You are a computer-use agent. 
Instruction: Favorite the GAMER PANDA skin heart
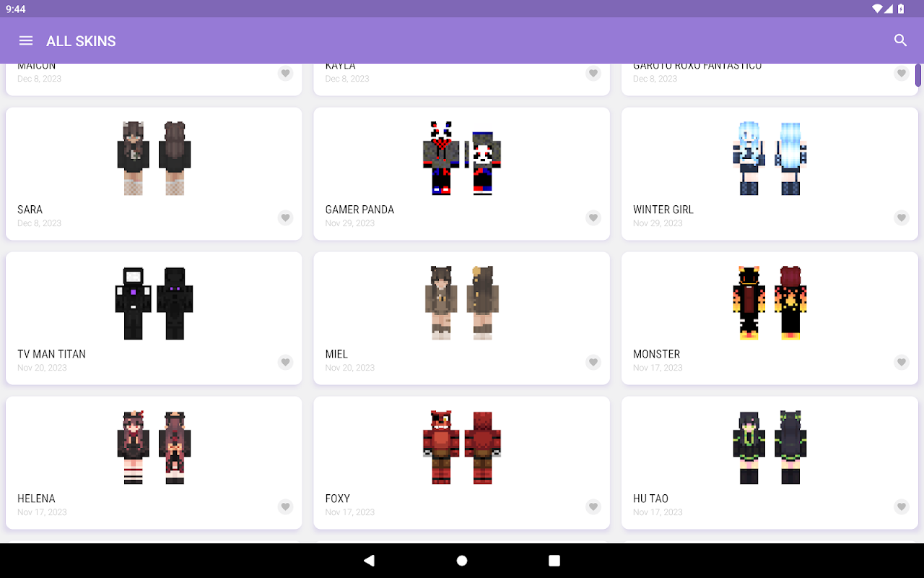coord(593,217)
